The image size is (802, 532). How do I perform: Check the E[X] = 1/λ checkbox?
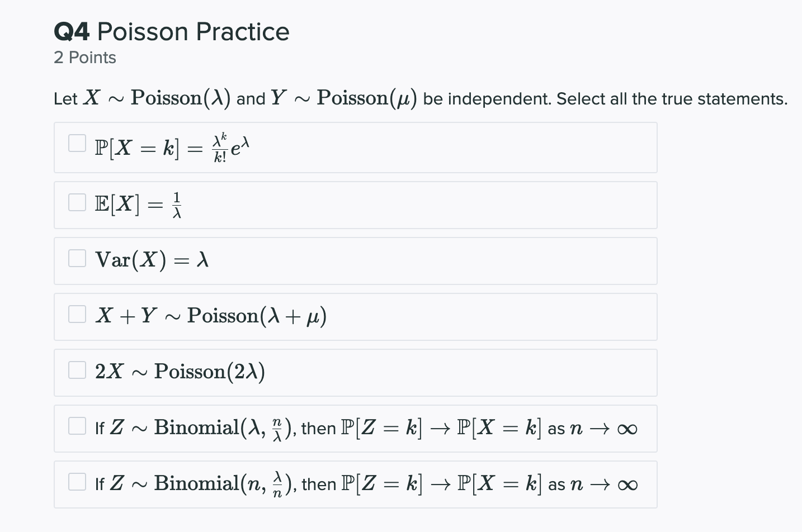pyautogui.click(x=77, y=202)
